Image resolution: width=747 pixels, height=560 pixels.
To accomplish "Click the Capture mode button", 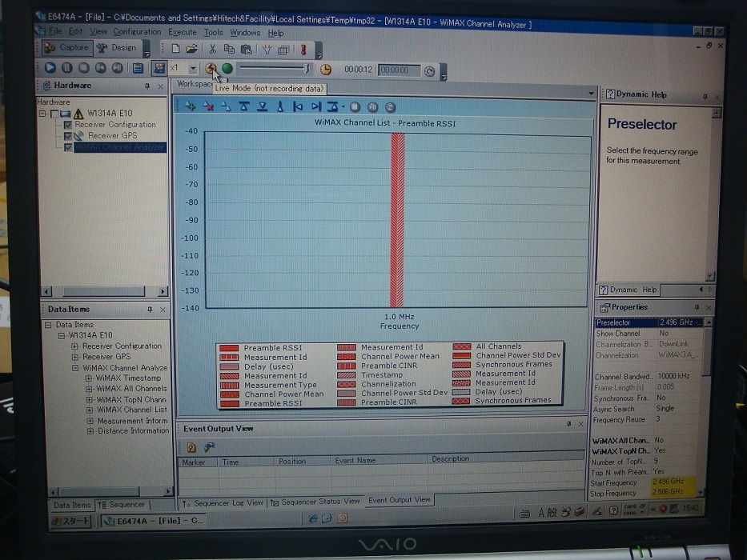I will point(66,48).
